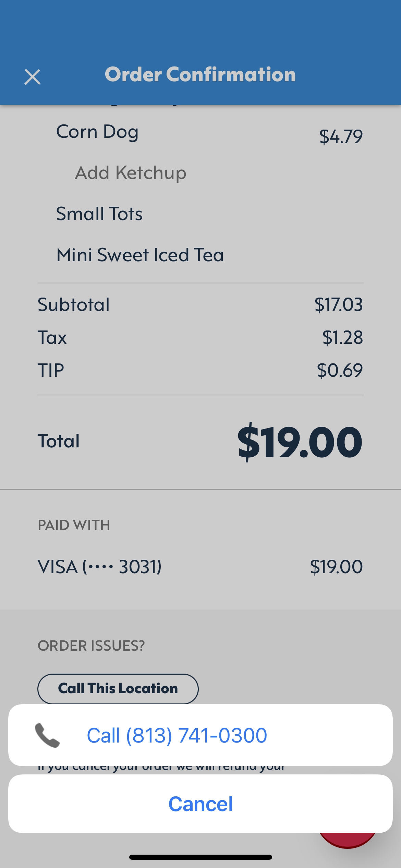
Task: Select the Small Tots item
Action: point(99,214)
